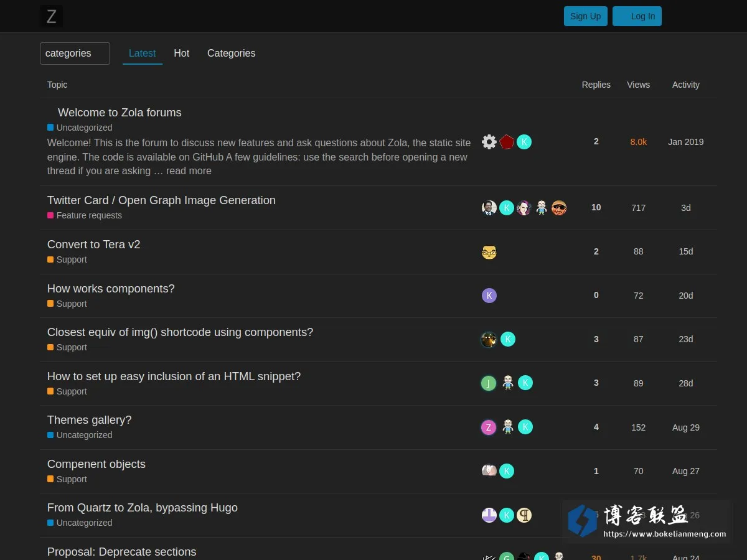Viewport: 747px width, 560px height.
Task: Open K avatar in Compenent objects row
Action: 507,471
